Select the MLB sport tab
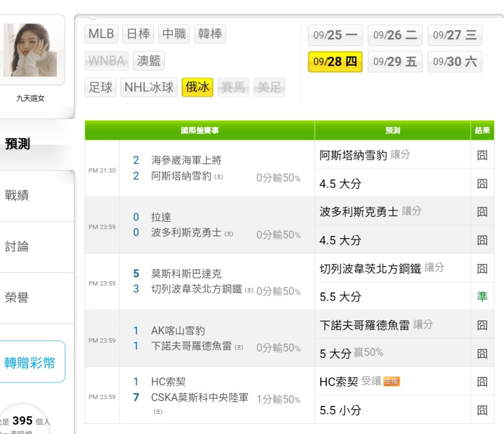This screenshot has width=504, height=434. point(101,34)
